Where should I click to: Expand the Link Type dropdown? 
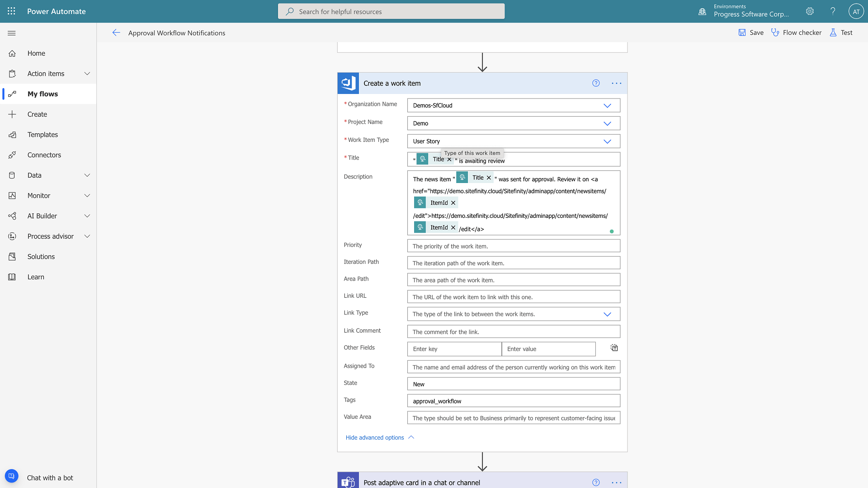click(x=607, y=314)
